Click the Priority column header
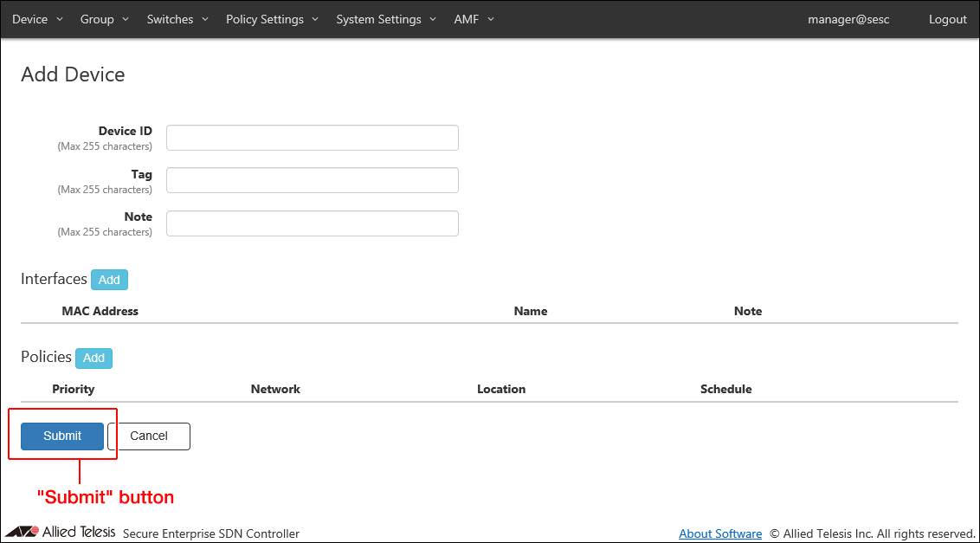 pyautogui.click(x=74, y=389)
